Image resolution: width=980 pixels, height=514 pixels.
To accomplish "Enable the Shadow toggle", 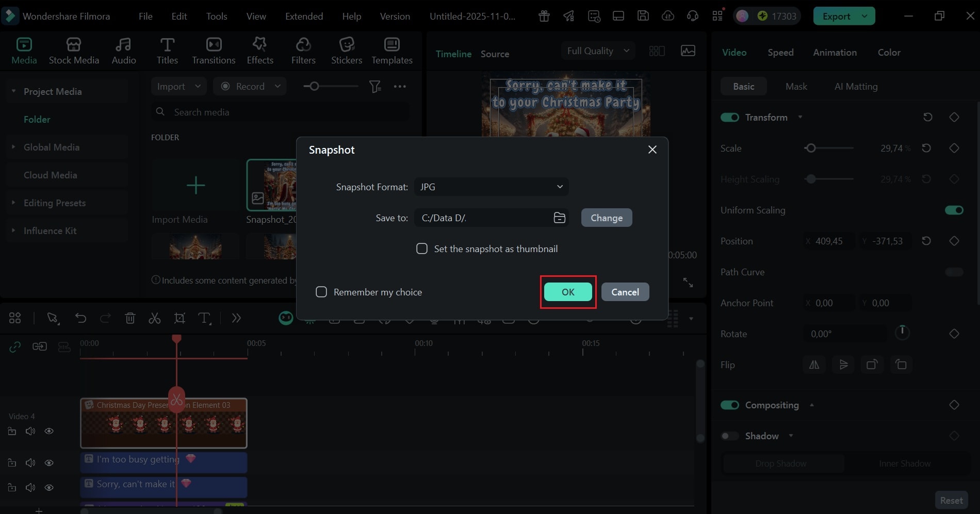I will point(730,436).
